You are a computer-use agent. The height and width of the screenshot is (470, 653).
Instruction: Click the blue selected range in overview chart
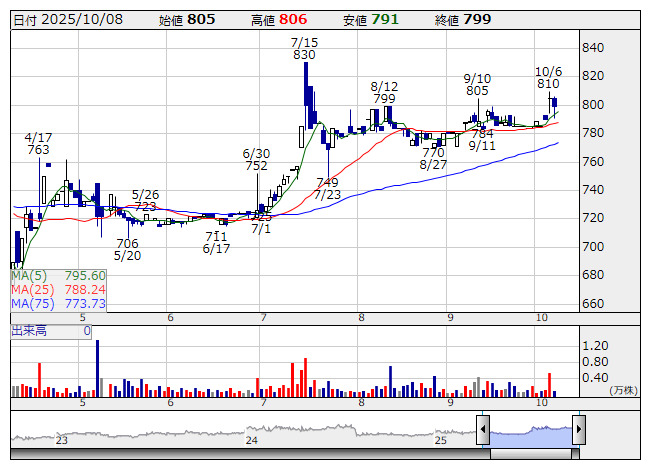click(531, 436)
